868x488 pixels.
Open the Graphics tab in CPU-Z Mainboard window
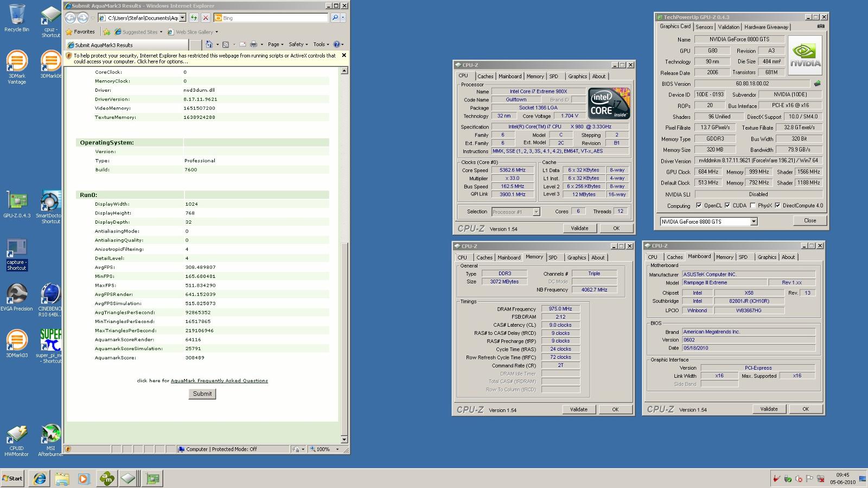point(767,257)
